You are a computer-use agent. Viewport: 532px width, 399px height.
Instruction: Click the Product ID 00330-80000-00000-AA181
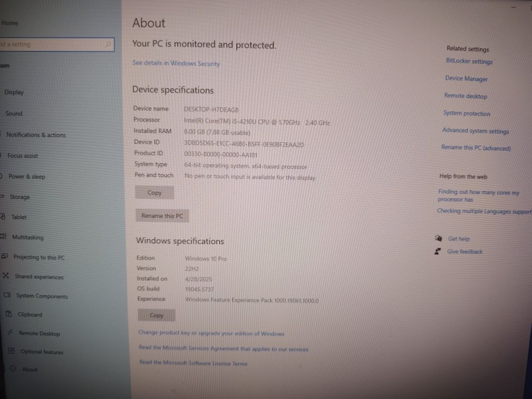tap(220, 155)
